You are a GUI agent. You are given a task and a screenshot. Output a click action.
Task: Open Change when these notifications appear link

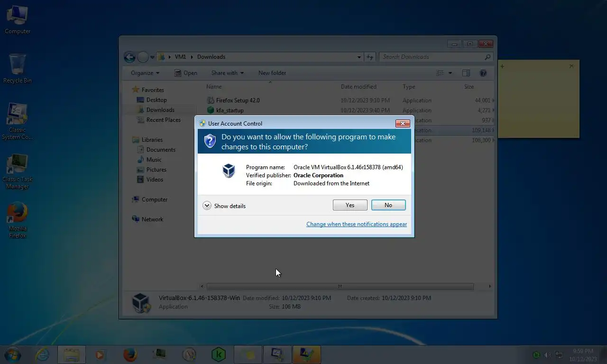357,224
